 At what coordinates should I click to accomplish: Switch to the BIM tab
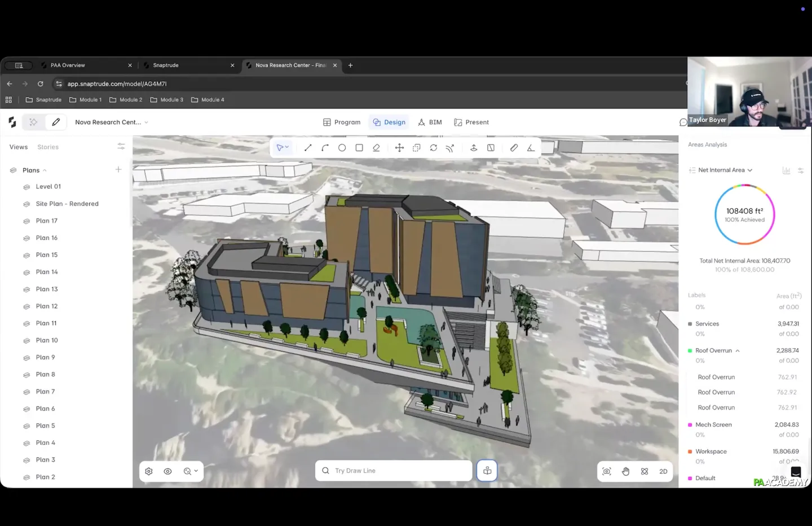(x=430, y=122)
